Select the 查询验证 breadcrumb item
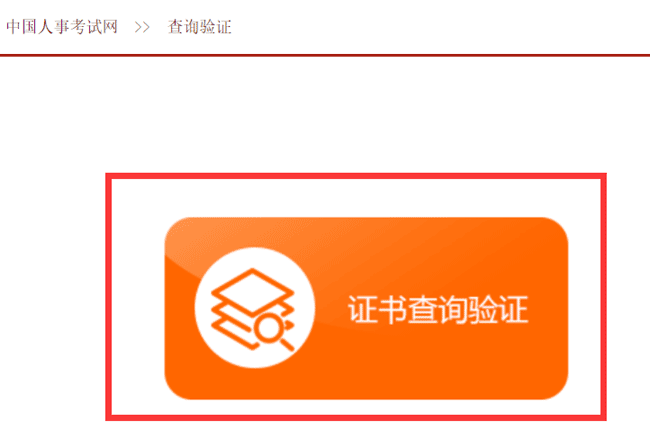This screenshot has width=650, height=448. click(x=199, y=27)
